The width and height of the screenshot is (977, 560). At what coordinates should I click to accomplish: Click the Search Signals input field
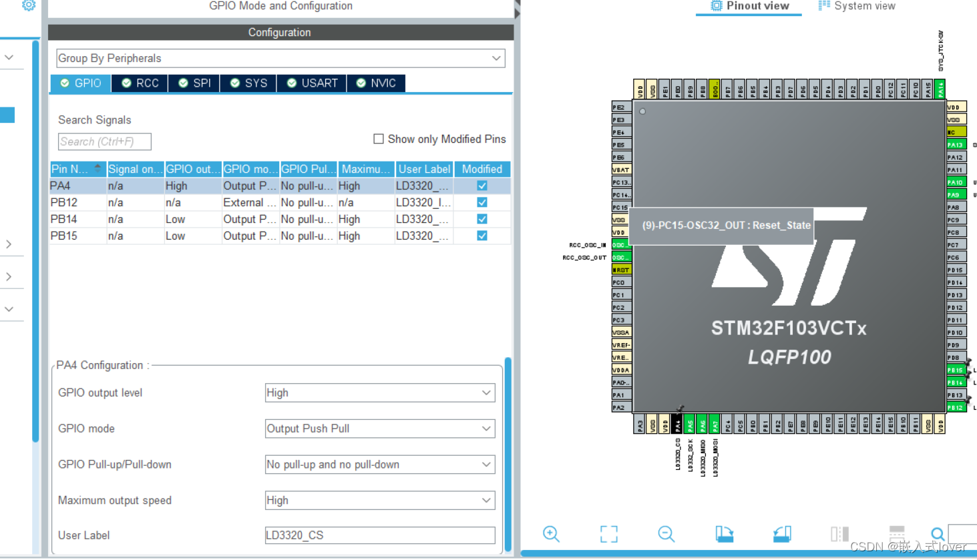coord(104,142)
